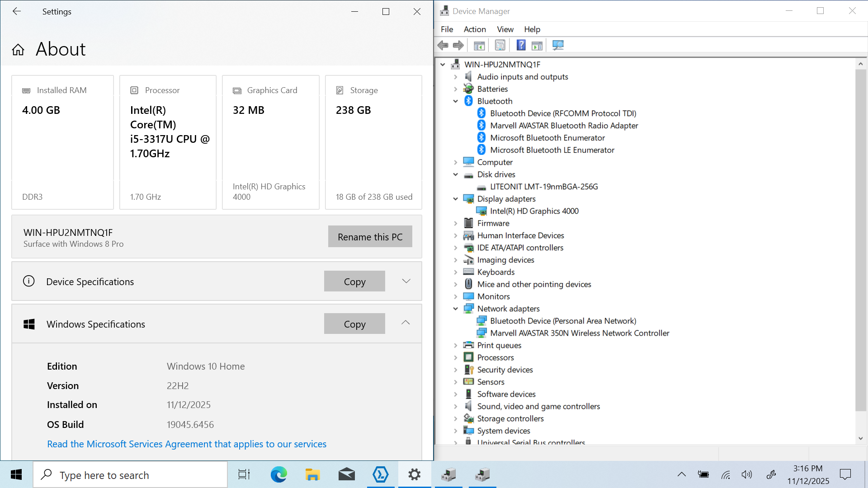Click the Show/Hide Action Pane icon

(537, 45)
